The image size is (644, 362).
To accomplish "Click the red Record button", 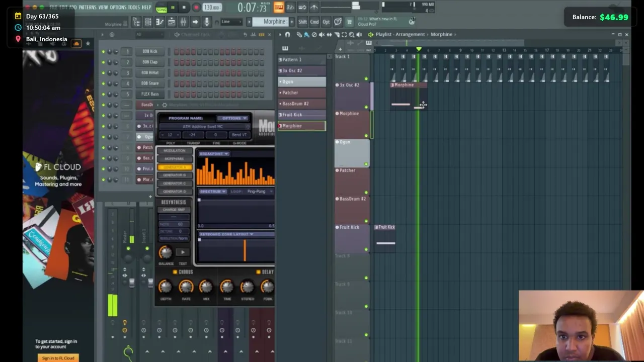I will 196,8.
